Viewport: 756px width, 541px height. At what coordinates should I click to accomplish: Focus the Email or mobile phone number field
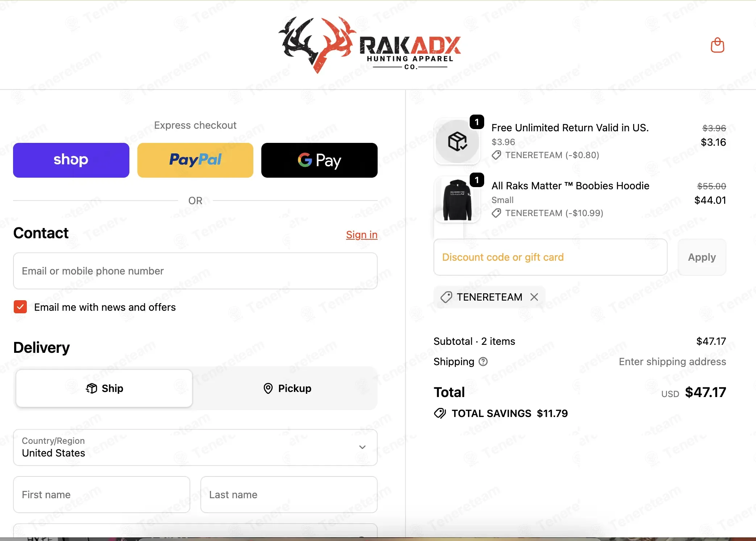[195, 271]
